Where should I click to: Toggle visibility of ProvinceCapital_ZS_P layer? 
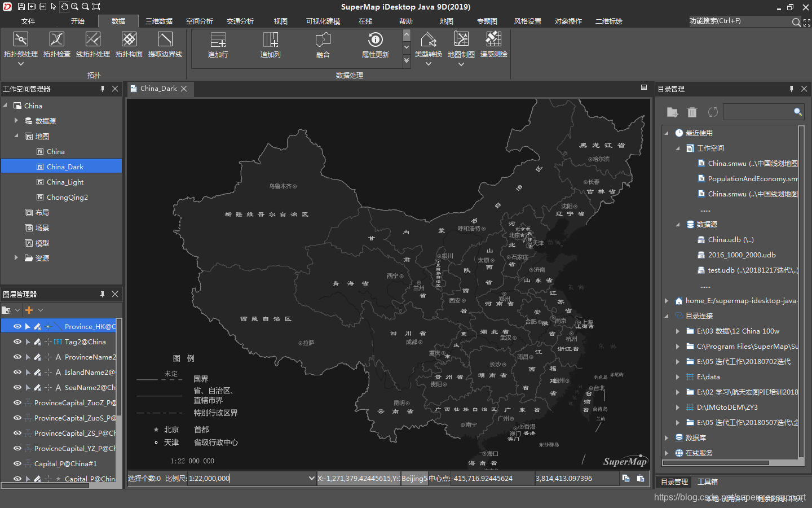17,433
